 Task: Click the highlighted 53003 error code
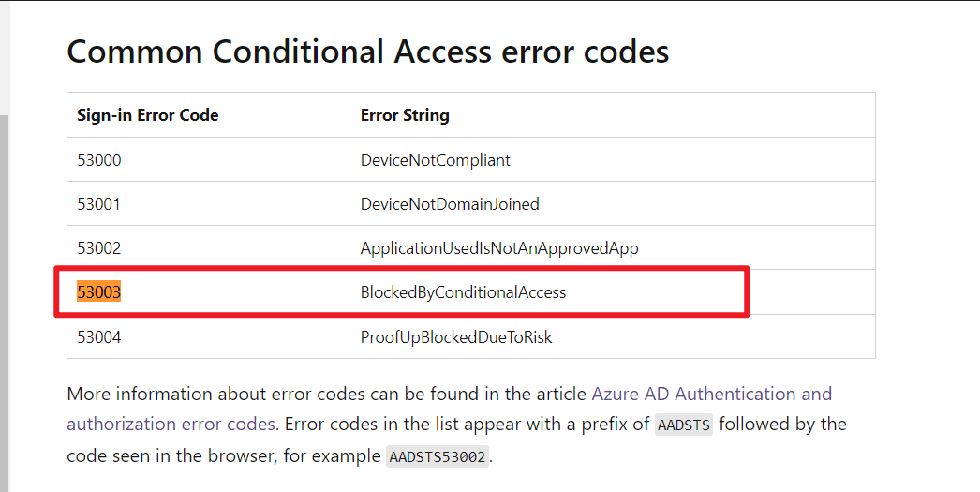(x=98, y=292)
